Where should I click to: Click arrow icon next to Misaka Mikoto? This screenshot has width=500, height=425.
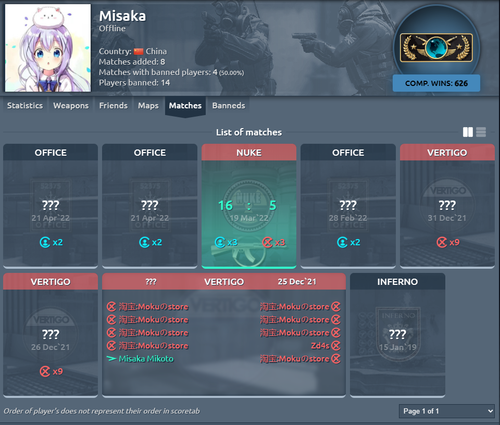coord(112,359)
